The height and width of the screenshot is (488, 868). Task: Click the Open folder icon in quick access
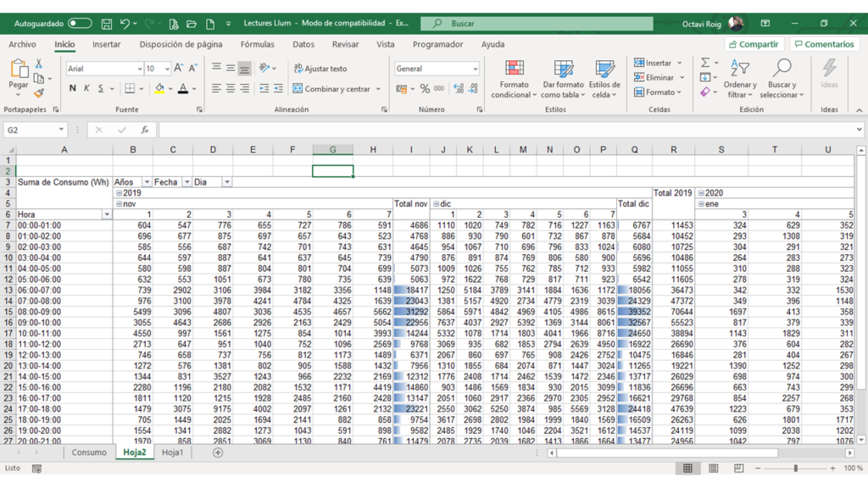coord(192,24)
